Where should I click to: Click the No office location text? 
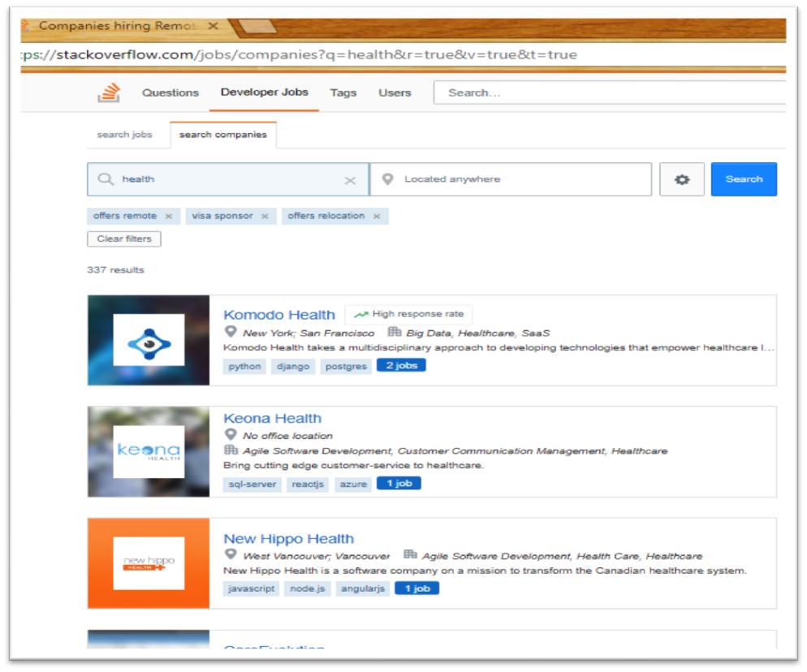tap(287, 436)
